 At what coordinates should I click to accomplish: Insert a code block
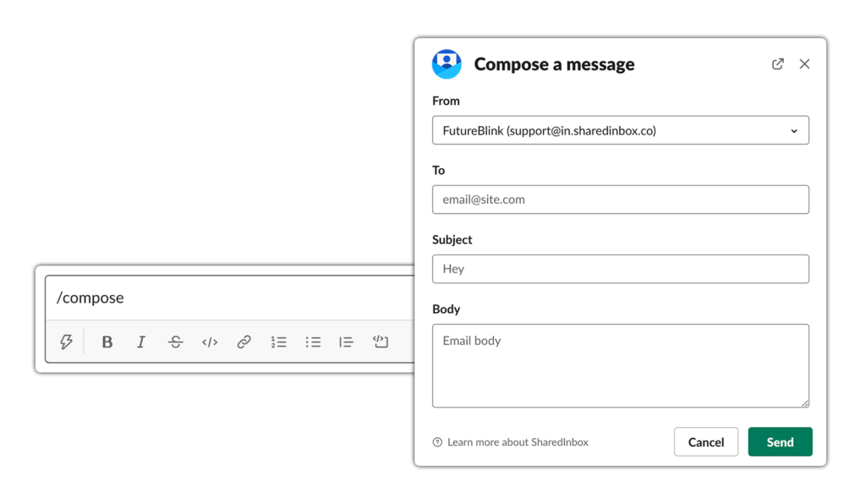tap(380, 342)
